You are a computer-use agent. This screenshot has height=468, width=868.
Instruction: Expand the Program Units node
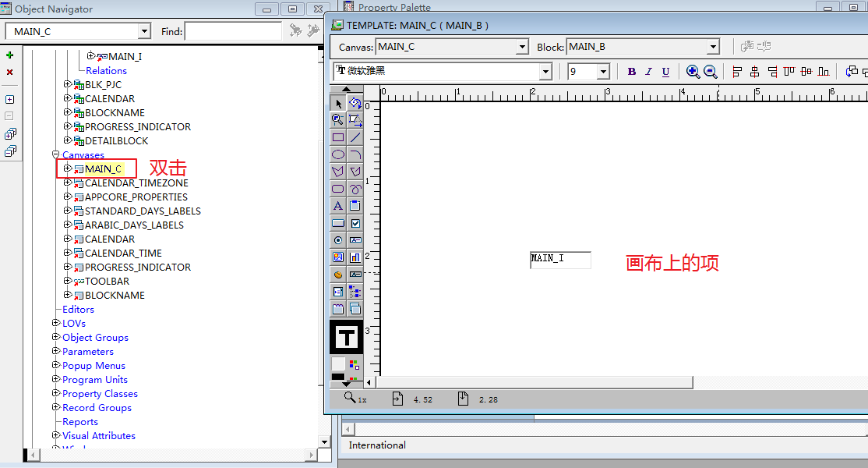point(55,379)
